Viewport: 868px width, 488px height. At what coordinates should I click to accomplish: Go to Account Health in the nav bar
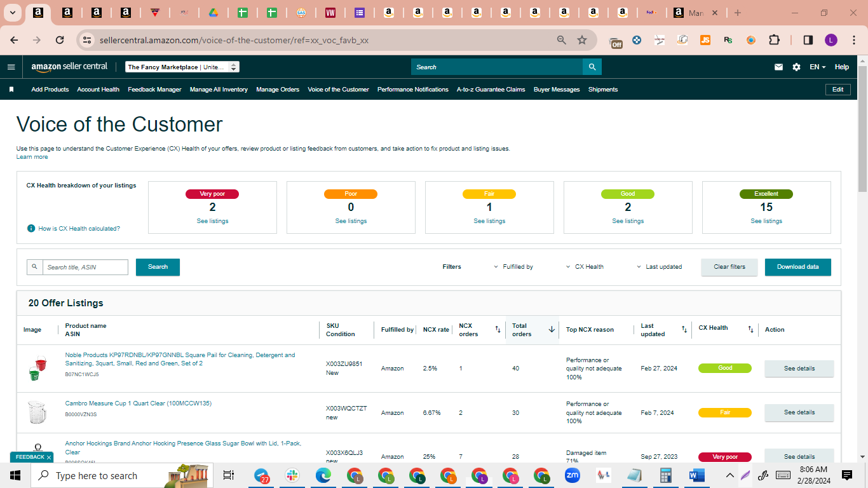coord(98,90)
